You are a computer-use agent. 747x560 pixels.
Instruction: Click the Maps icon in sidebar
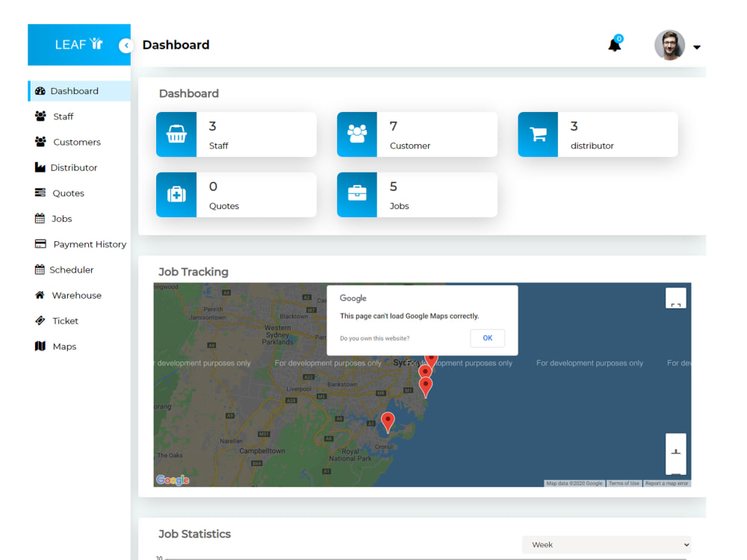pyautogui.click(x=40, y=346)
